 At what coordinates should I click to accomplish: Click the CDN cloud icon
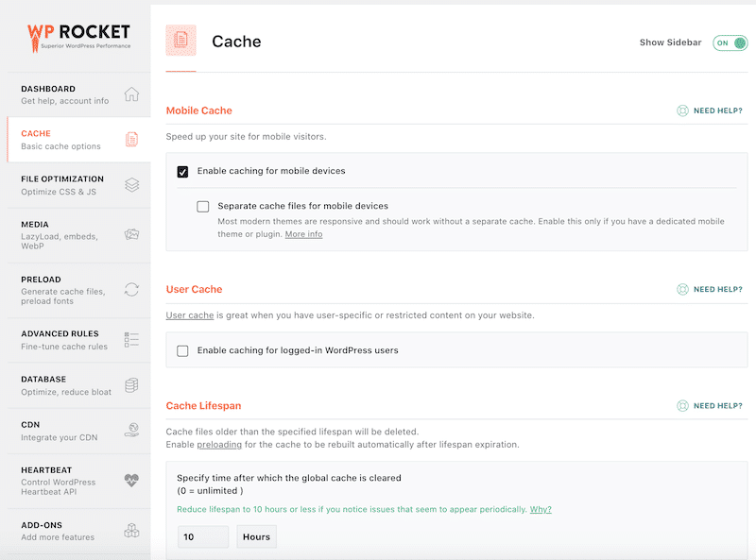(131, 431)
